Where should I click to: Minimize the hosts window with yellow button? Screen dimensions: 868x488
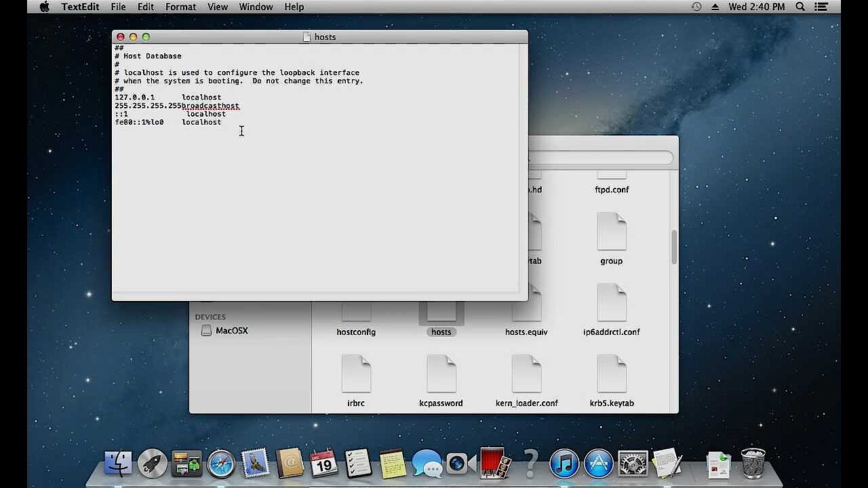click(x=133, y=37)
